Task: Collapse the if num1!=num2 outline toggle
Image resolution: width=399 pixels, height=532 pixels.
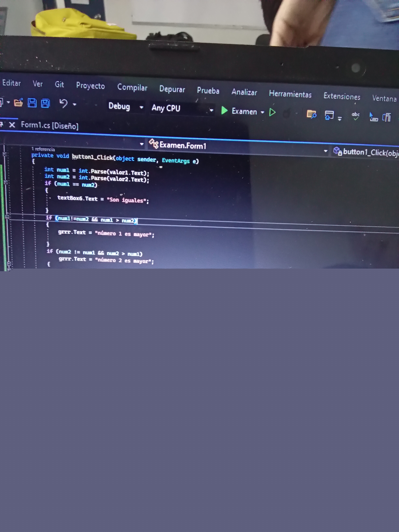Action: coord(7,217)
